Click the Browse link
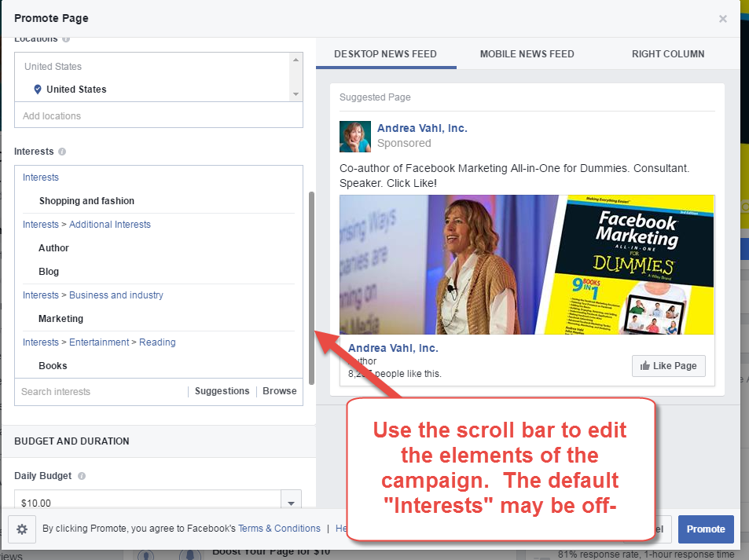749x560 pixels. [x=280, y=391]
